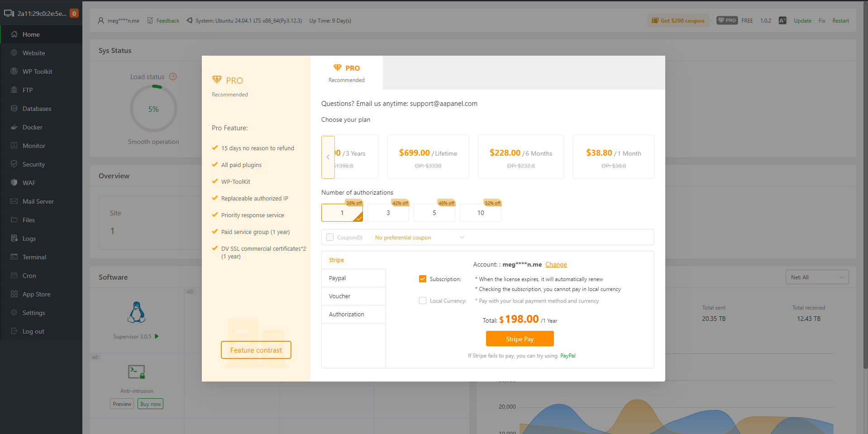This screenshot has height=434, width=868.
Task: Click the Stripe Pay button
Action: click(x=520, y=339)
